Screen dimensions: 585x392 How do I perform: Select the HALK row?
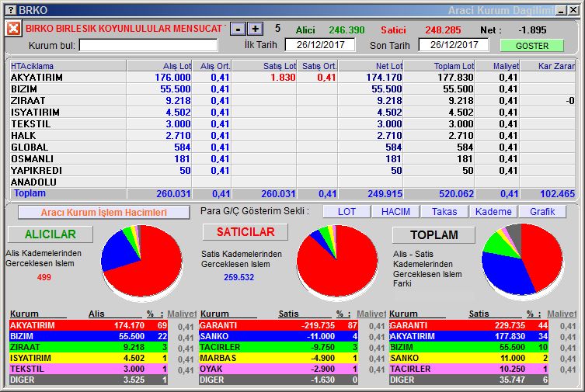[x=292, y=136]
